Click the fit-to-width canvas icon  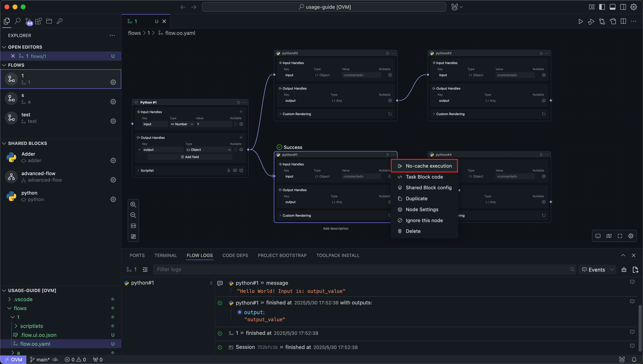pos(133,226)
